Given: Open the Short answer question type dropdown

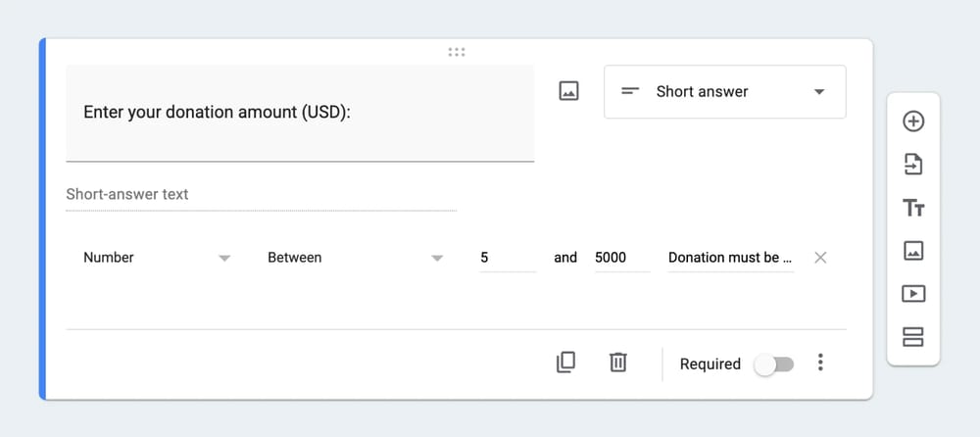Looking at the screenshot, I should click(724, 92).
